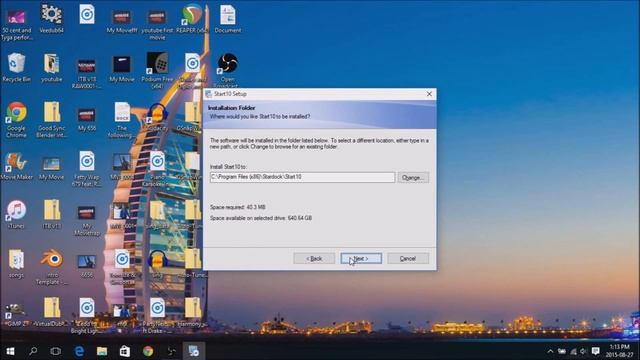The height and width of the screenshot is (360, 640).
Task: Launch Google Chrome from desktop
Action: pyautogui.click(x=16, y=120)
